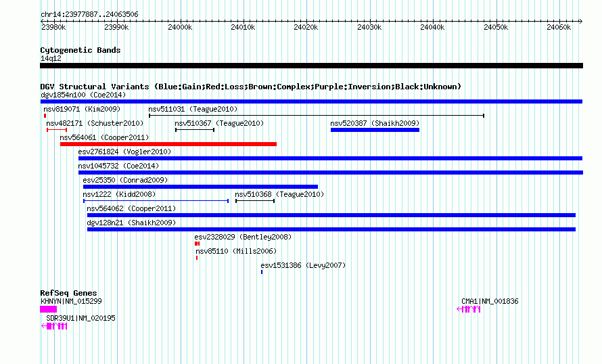Click the nsv510367 (Teague2010) black span
Image resolution: width=602 pixels, height=364 pixels.
click(195, 130)
